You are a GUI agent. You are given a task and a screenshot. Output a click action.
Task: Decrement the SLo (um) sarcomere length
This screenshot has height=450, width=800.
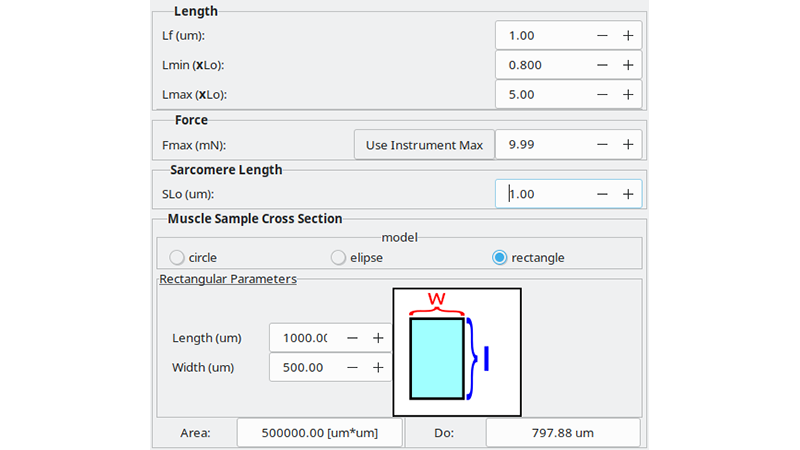pyautogui.click(x=602, y=194)
